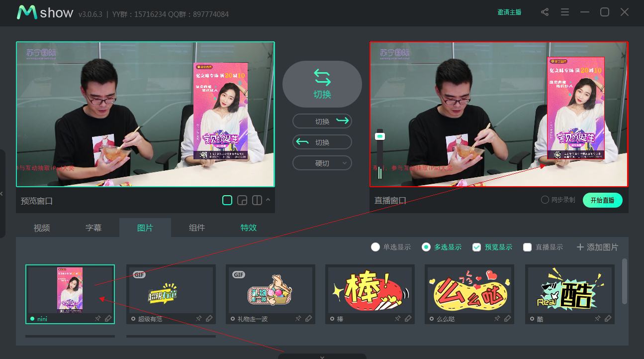Image resolution: width=644 pixels, height=359 pixels.
Task: Switch to the 字幕 tab
Action: pos(93,228)
